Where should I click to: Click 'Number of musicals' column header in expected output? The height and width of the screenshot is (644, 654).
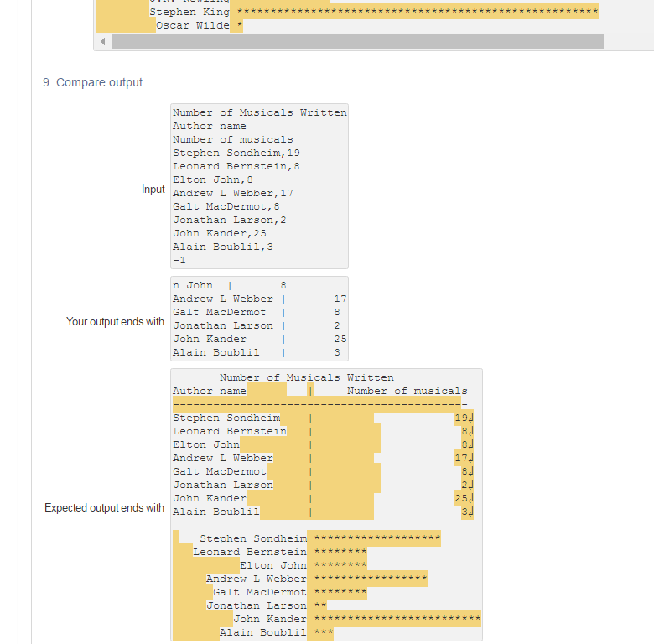tap(407, 392)
